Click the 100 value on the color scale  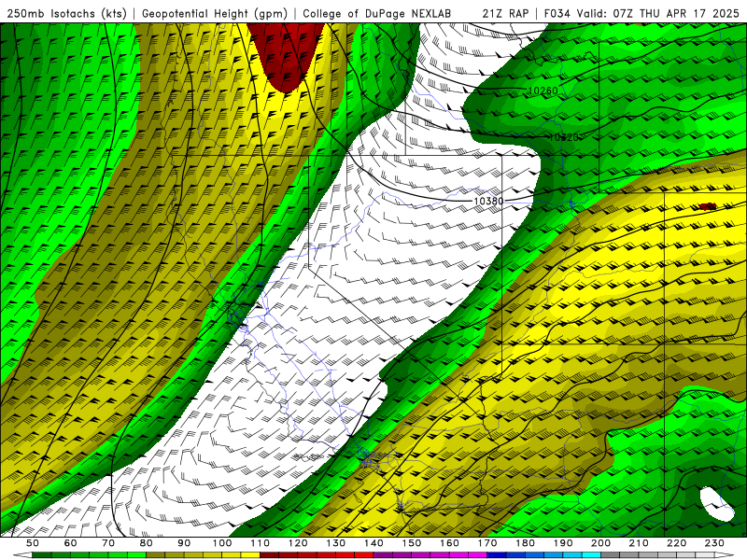222,543
